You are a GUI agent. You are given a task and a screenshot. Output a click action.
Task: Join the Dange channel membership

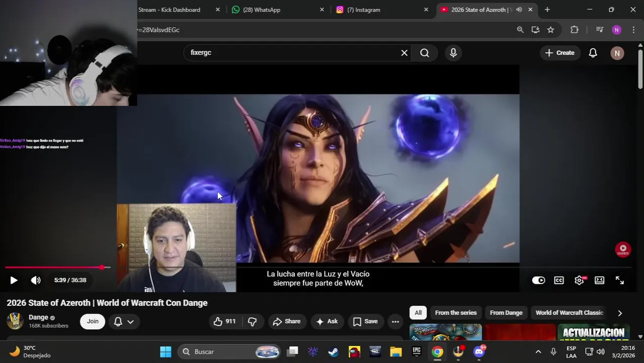click(x=93, y=322)
